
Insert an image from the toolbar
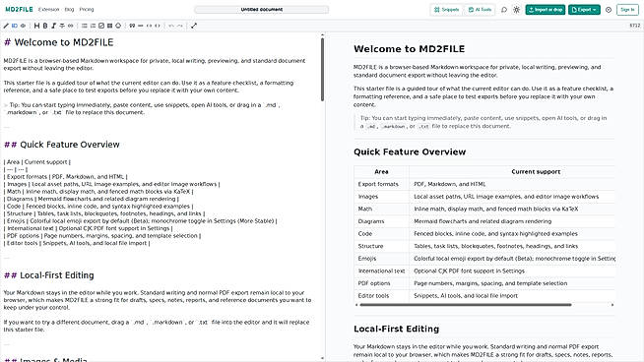(118, 26)
